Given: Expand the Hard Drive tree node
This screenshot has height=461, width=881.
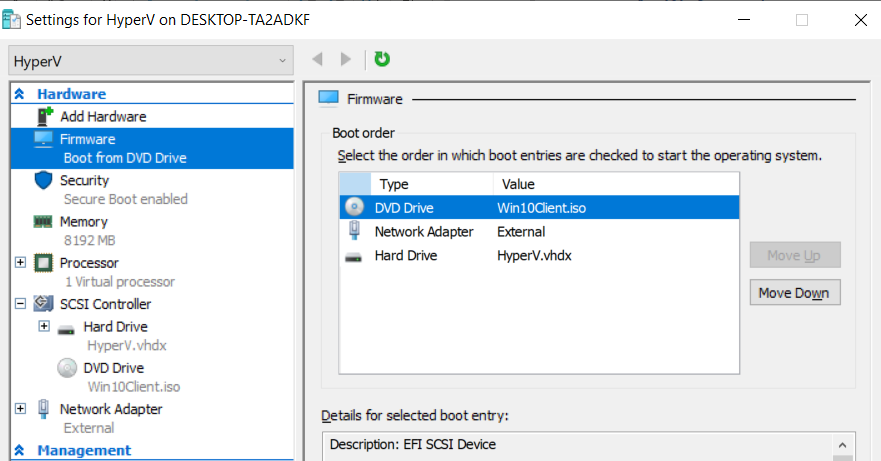Looking at the screenshot, I should point(43,327).
